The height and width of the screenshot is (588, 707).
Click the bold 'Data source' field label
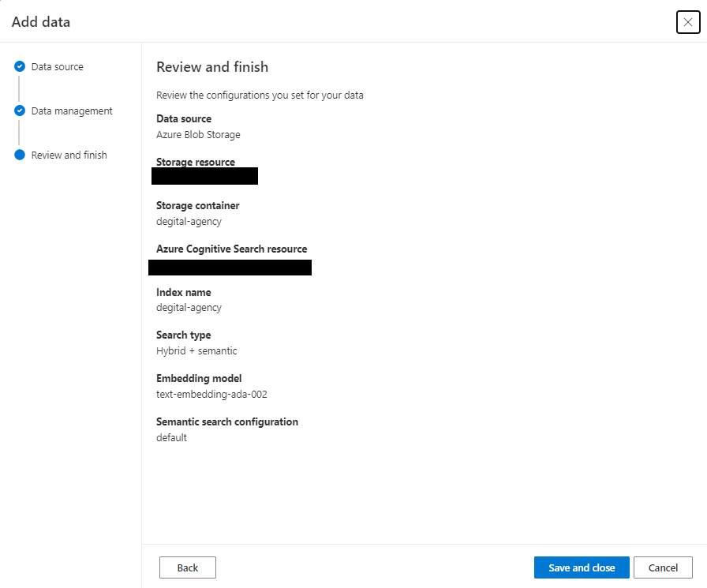(x=184, y=118)
